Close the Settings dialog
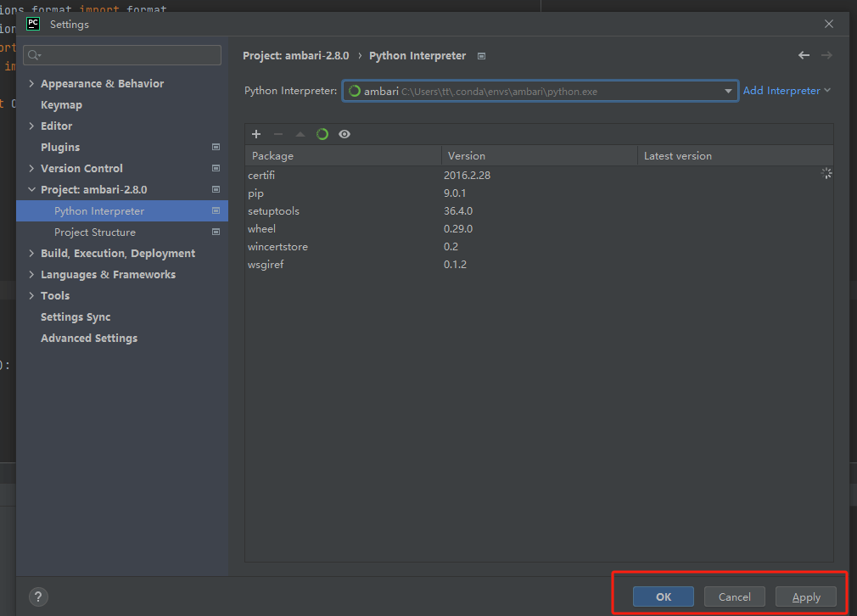This screenshot has width=857, height=616. point(829,24)
